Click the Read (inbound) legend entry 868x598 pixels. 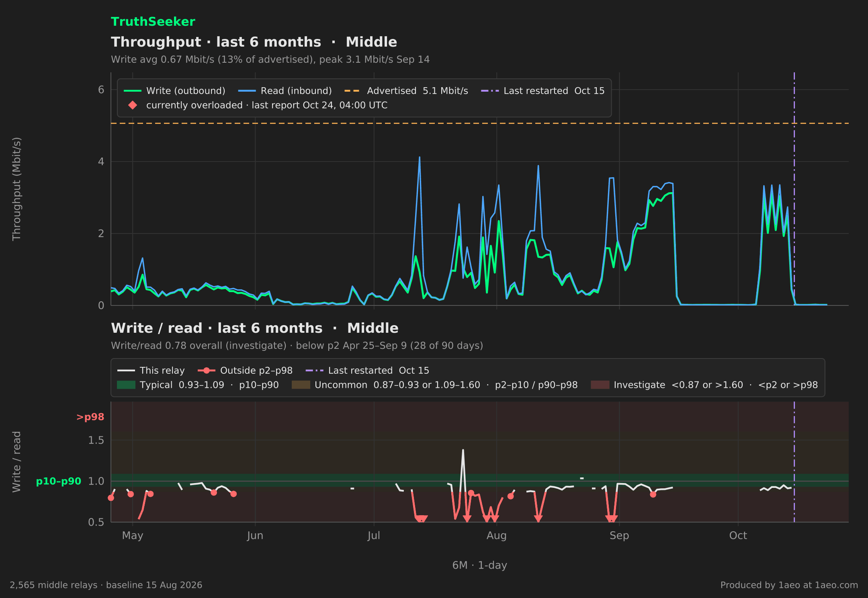[x=285, y=91]
